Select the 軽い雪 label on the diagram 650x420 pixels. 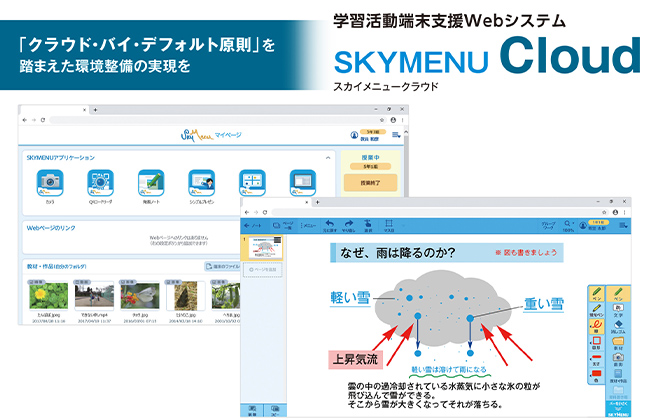350,297
